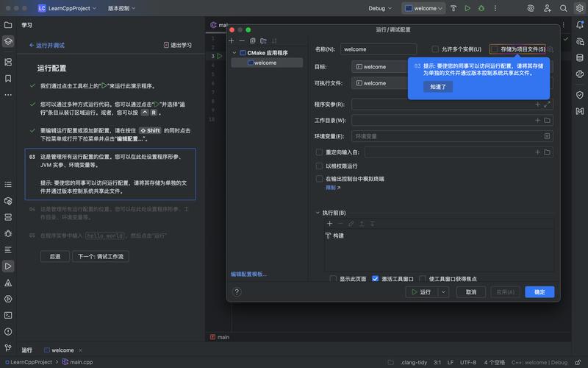
Task: Collapse the 执行前(B) section
Action: (318, 213)
